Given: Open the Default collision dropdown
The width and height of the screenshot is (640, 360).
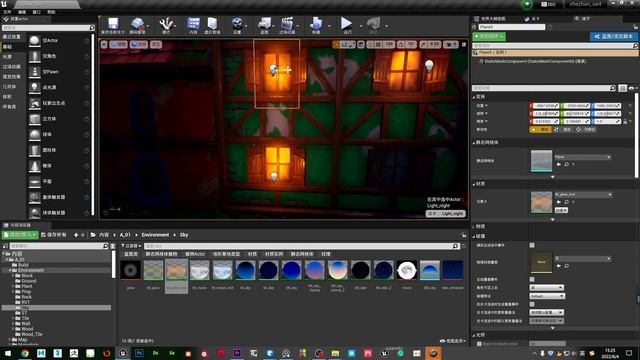Looking at the screenshot, I should tap(547, 296).
